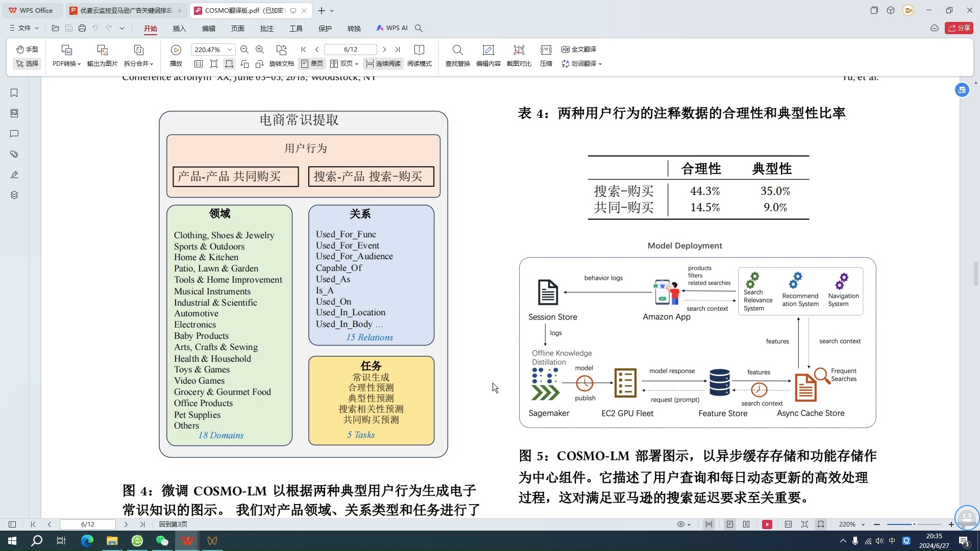Click the page number field showing 6/12
Screen dimensions: 980x551
350,49
